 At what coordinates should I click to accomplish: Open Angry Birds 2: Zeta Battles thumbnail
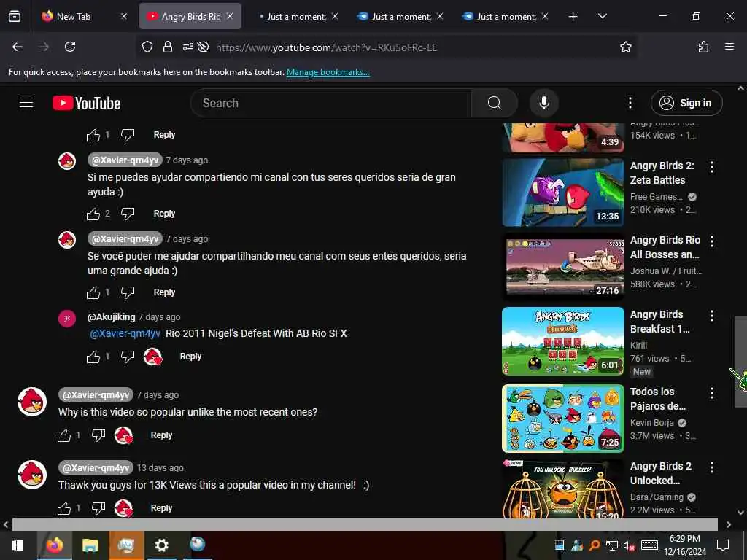[563, 192]
